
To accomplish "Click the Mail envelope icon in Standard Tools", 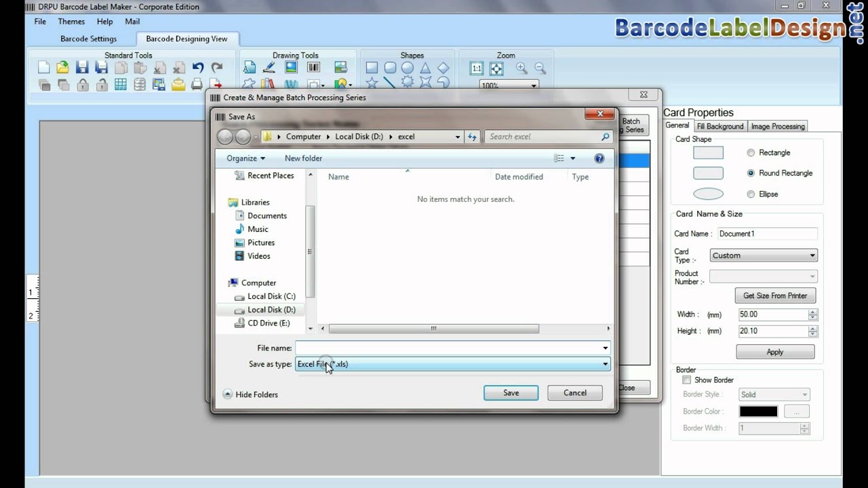I will pyautogui.click(x=178, y=85).
